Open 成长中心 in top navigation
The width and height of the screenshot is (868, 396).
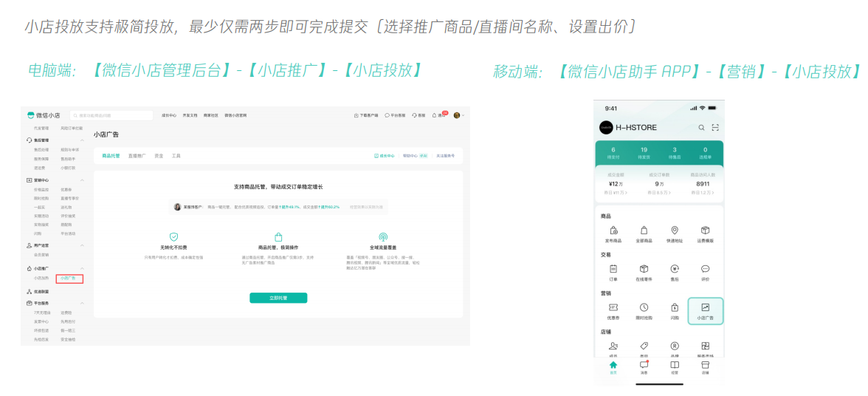169,115
